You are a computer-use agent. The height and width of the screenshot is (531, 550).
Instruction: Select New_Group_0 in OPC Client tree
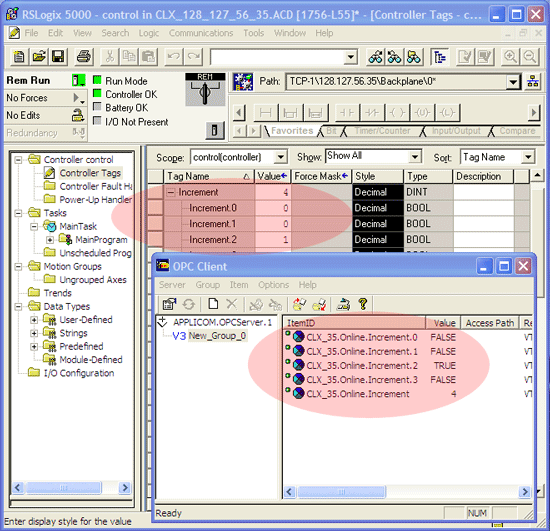point(217,336)
